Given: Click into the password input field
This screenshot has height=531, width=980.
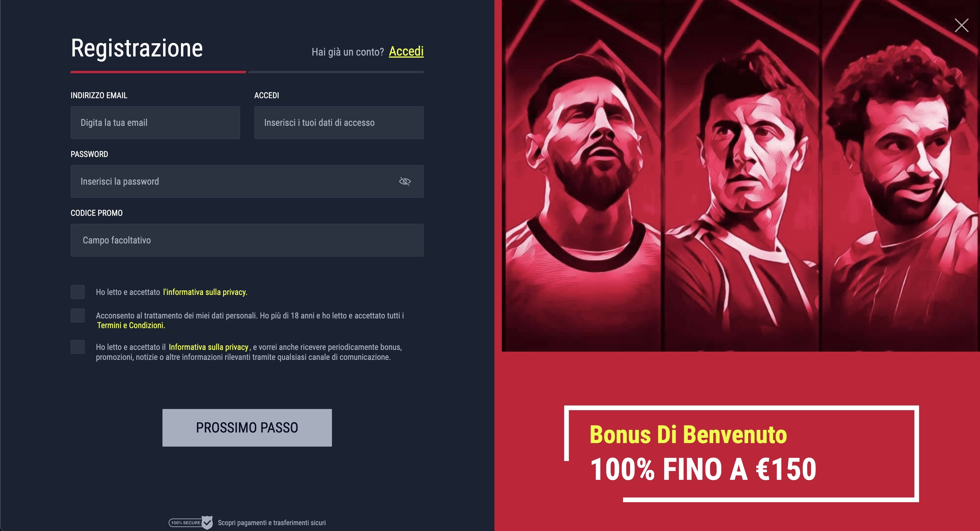Looking at the screenshot, I should point(247,181).
